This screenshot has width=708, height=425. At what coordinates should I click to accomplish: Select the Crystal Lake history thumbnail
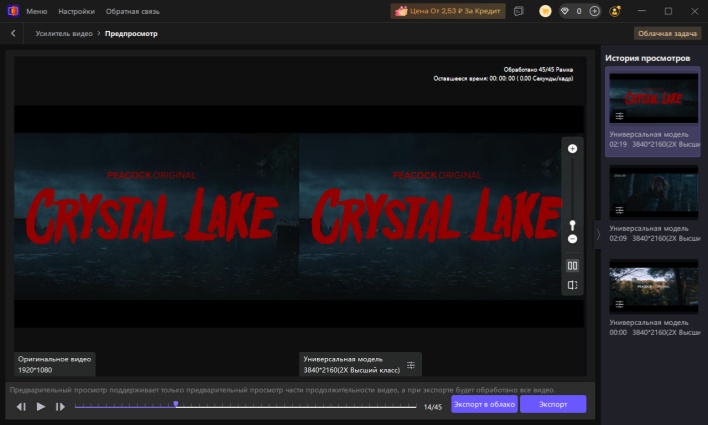(x=653, y=98)
